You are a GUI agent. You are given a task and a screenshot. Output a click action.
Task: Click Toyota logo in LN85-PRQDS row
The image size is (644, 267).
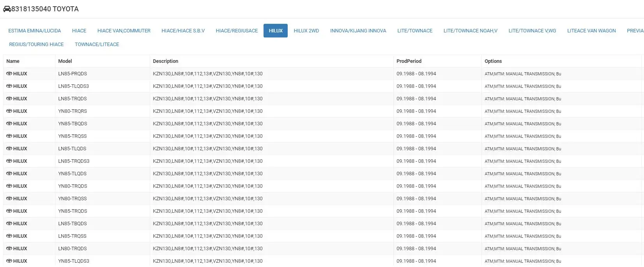coord(9,73)
